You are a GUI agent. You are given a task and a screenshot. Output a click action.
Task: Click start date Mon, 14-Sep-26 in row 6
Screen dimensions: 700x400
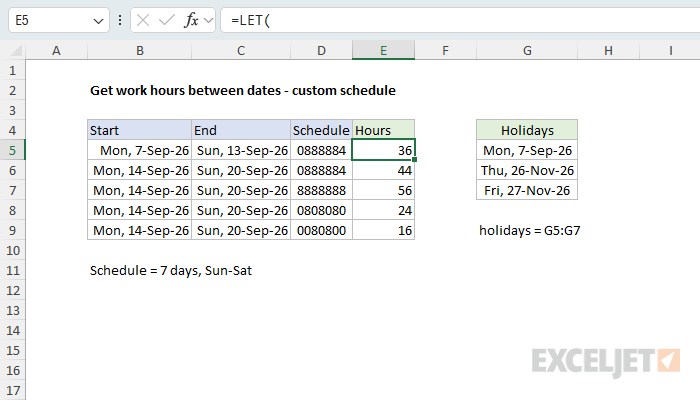point(140,171)
